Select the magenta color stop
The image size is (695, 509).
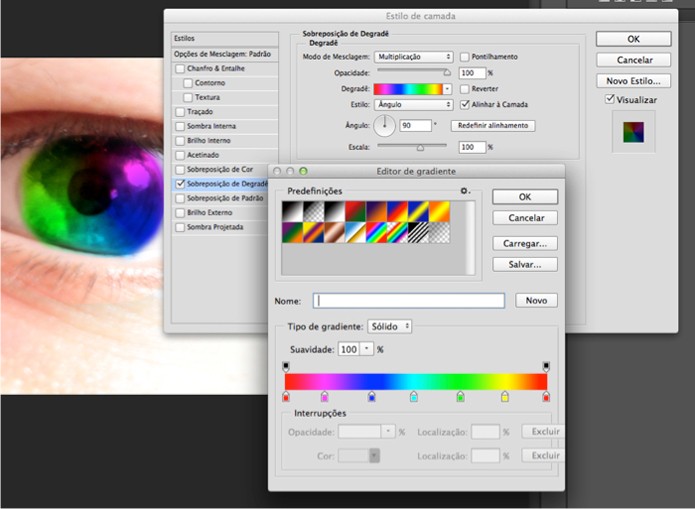tap(325, 397)
